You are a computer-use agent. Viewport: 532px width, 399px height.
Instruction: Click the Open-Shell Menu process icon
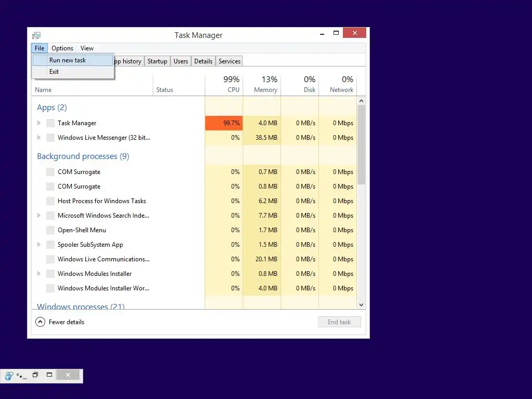coord(50,230)
